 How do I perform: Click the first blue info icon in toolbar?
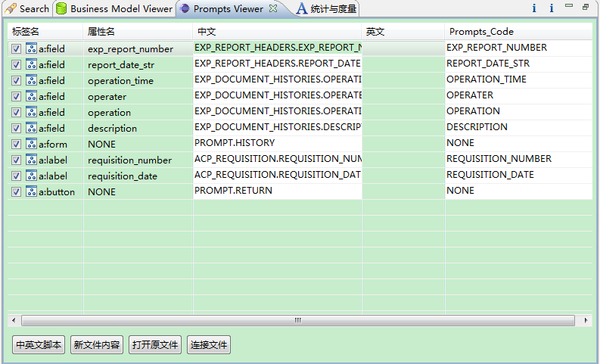click(534, 8)
